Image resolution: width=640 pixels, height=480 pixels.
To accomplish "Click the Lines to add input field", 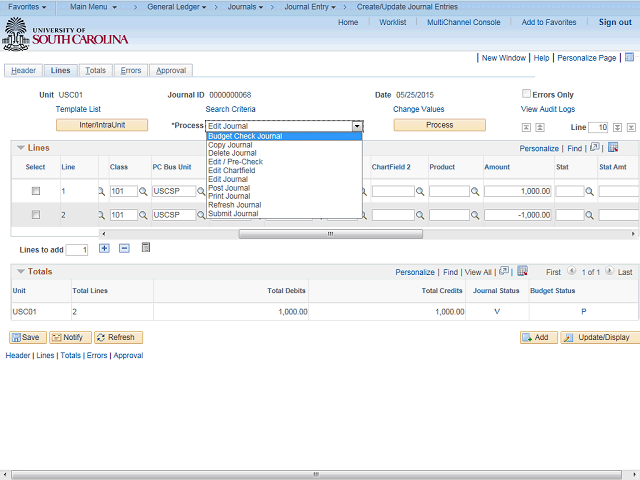I will pyautogui.click(x=77, y=249).
